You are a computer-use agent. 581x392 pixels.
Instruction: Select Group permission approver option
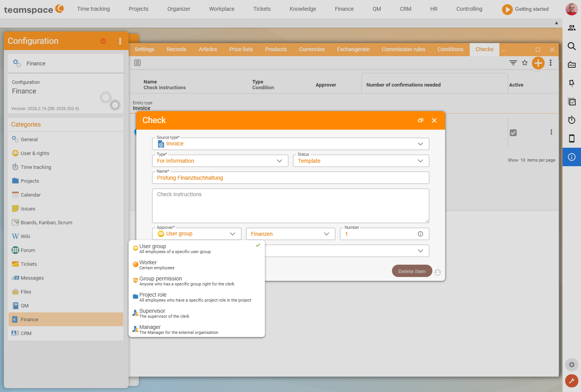pos(197,281)
